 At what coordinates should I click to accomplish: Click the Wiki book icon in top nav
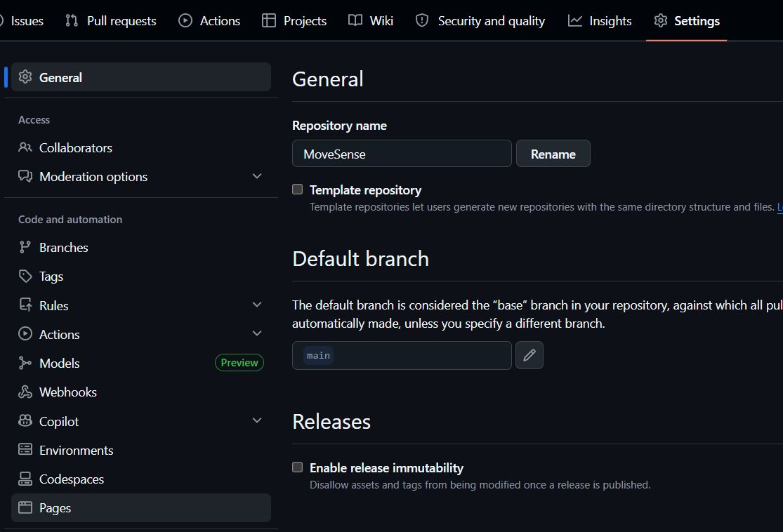click(x=355, y=20)
